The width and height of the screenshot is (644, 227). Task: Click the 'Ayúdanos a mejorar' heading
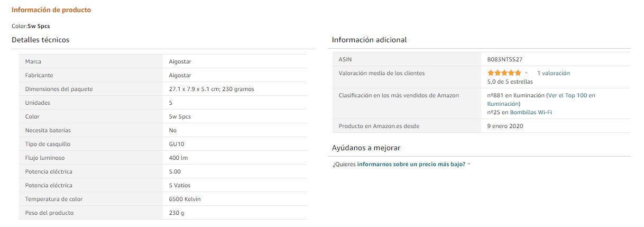366,148
